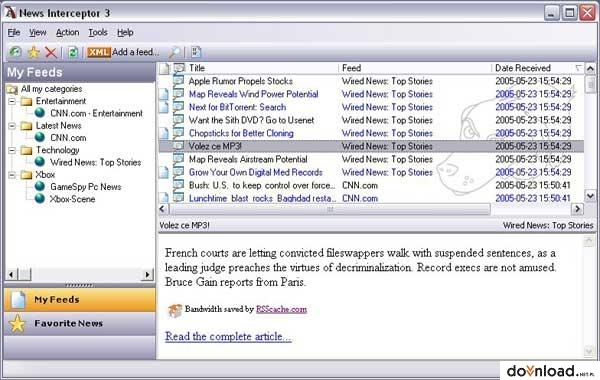Click the feed tree horizontal scroll left arrow
Screen dimensions: 600x380
(12, 274)
